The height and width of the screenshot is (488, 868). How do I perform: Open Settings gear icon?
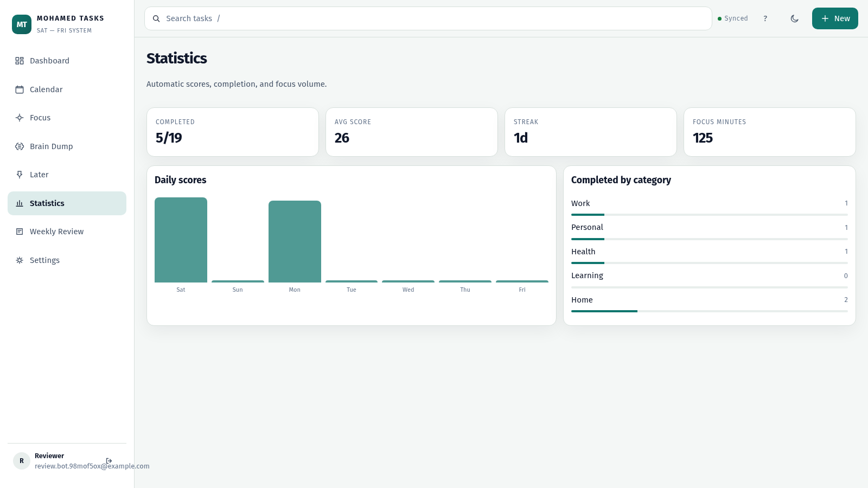pos(20,260)
